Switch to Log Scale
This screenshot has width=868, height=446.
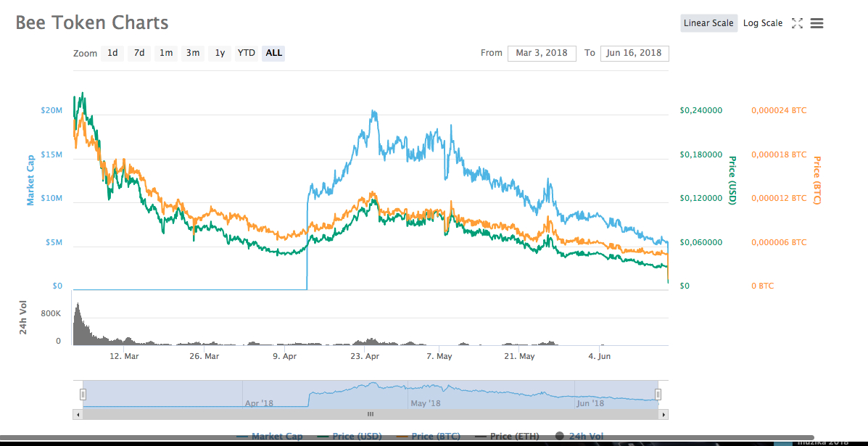click(x=763, y=23)
